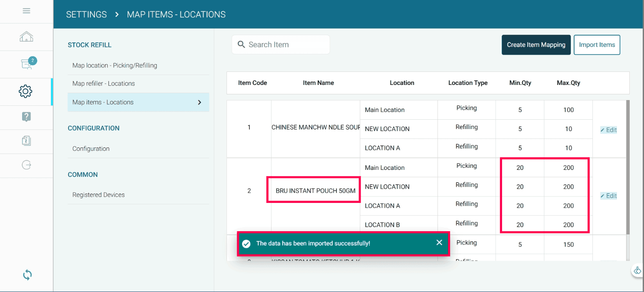Select the settings gear icon
Viewport: 644px width, 292px height.
tap(25, 91)
